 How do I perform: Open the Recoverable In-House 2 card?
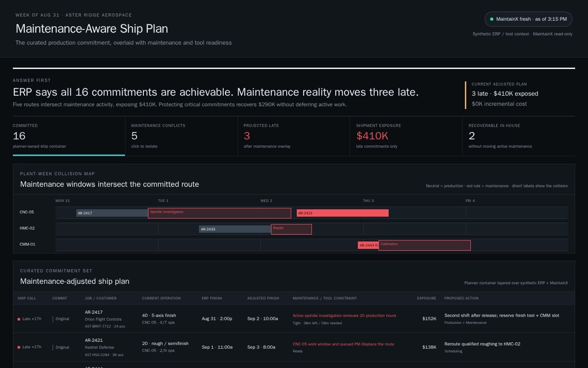click(519, 136)
